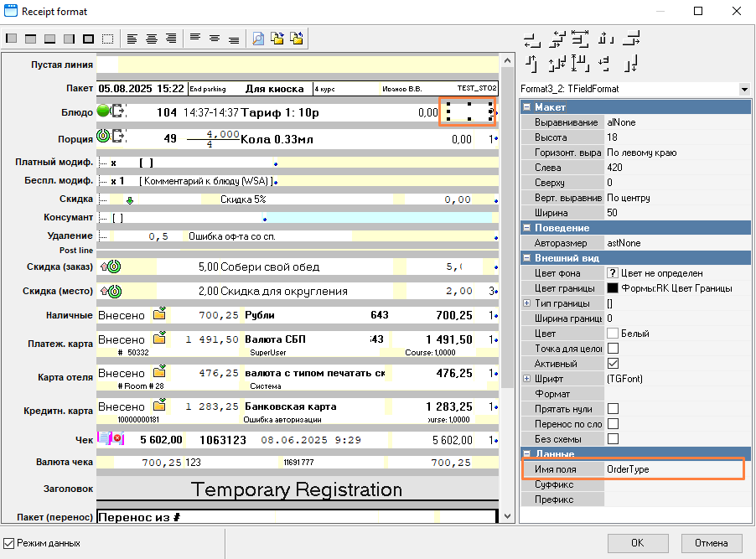Open the Format3_2: TFieldFormat dropdown
The height and width of the screenshot is (559, 756).
pyautogui.click(x=743, y=89)
